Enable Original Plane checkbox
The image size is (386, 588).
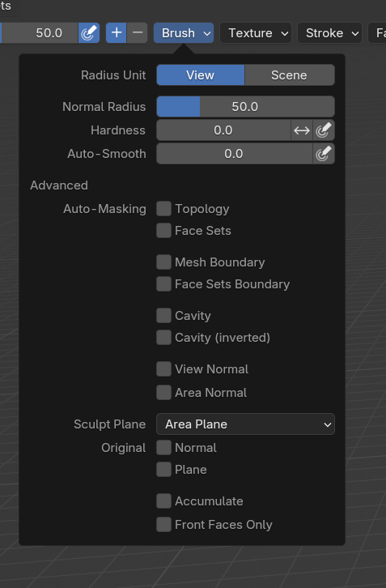pos(163,470)
